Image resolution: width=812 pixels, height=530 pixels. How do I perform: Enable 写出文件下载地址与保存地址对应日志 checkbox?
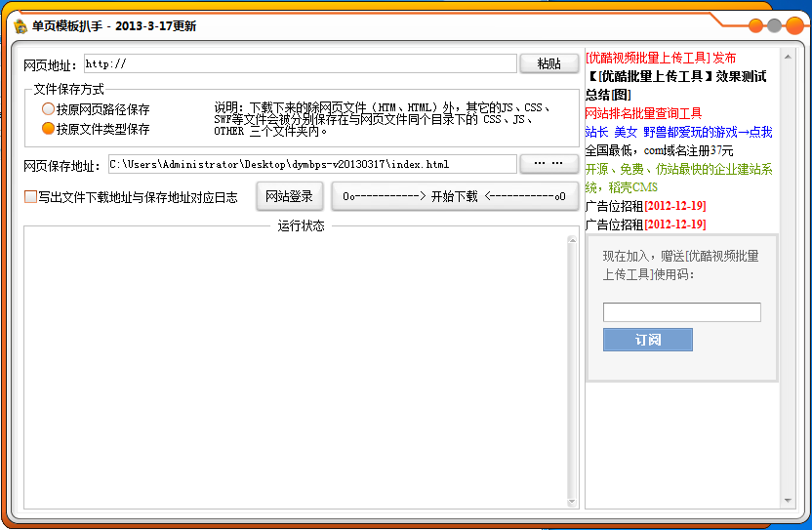30,197
